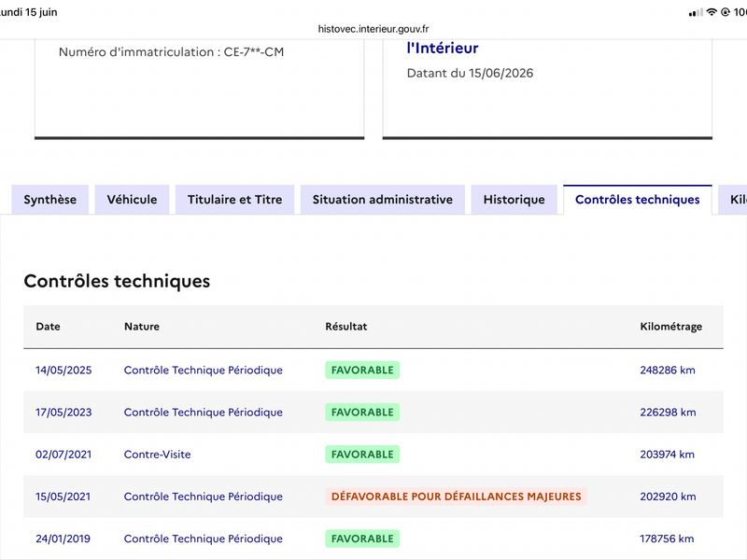Tap the cellular signal bars icon
The image size is (747, 560).
pyautogui.click(x=696, y=12)
